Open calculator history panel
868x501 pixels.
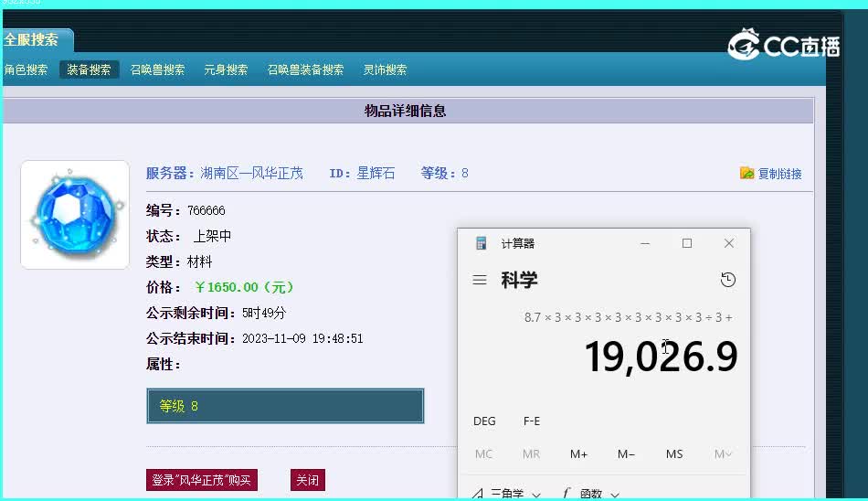click(728, 280)
